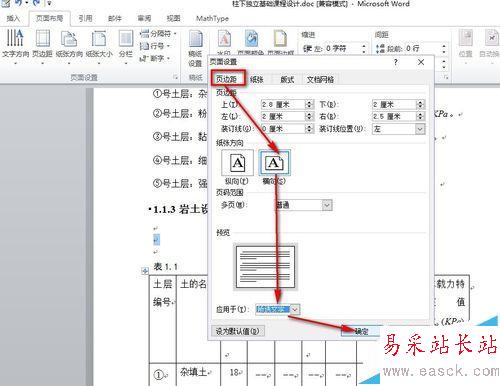Click the line starting ①号土层
The width and height of the screenshot is (500, 386).
tap(180, 94)
